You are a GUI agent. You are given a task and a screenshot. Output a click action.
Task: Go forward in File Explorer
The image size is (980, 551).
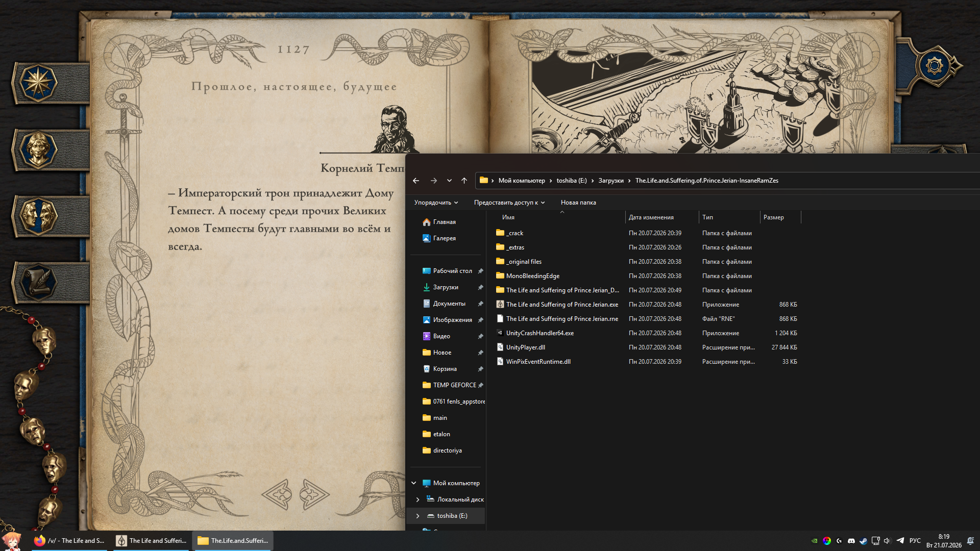[x=434, y=181]
